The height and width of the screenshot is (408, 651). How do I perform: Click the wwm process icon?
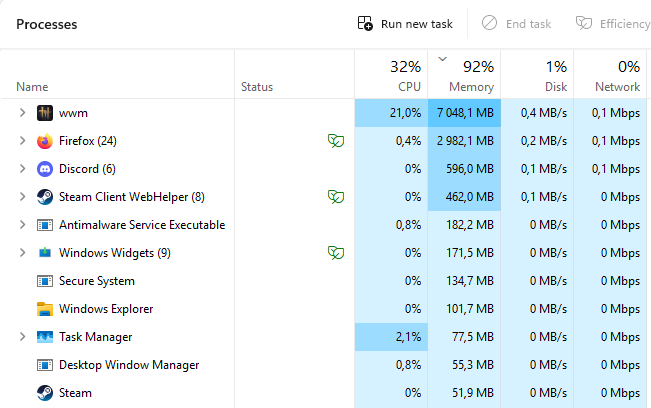[x=45, y=113]
